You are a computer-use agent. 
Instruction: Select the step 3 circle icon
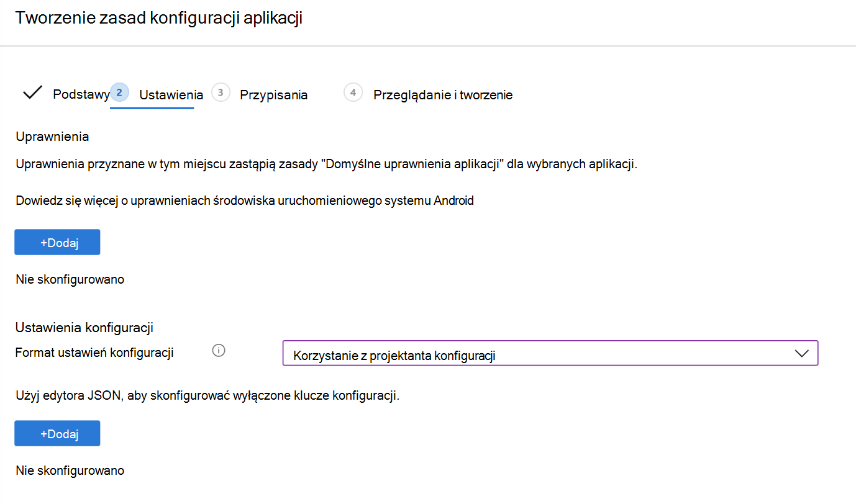[221, 92]
